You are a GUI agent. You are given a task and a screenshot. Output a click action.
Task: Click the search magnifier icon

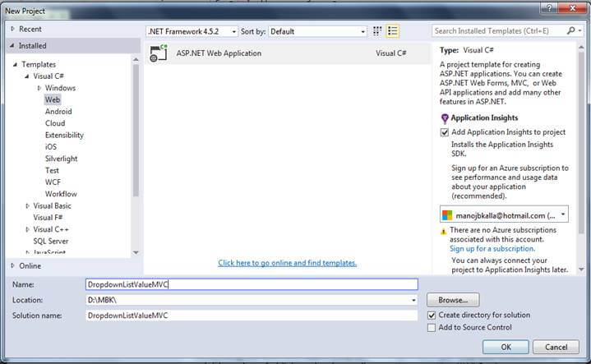click(x=571, y=30)
